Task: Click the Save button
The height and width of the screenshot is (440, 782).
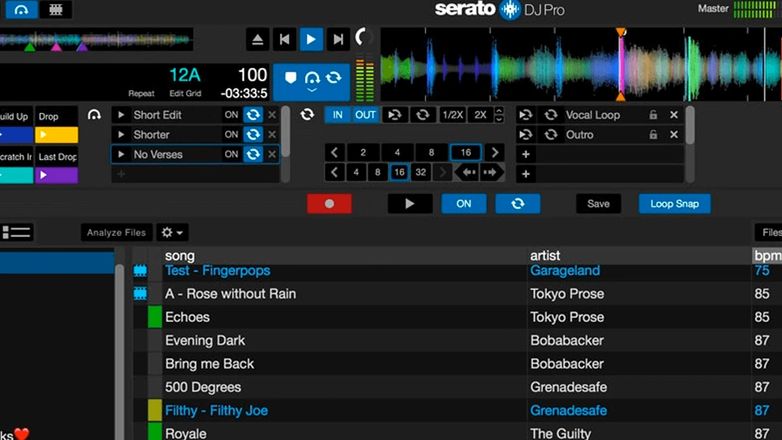Action: pyautogui.click(x=598, y=204)
